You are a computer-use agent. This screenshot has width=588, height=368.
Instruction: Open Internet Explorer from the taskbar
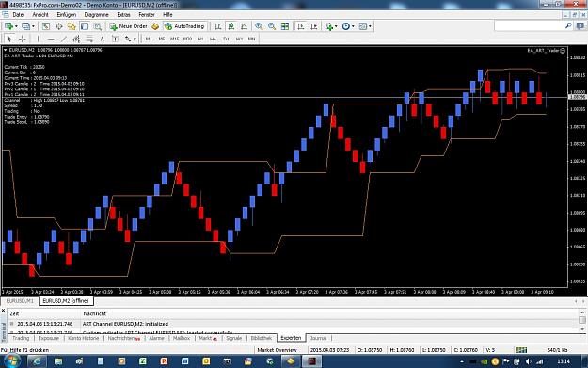[37, 361]
